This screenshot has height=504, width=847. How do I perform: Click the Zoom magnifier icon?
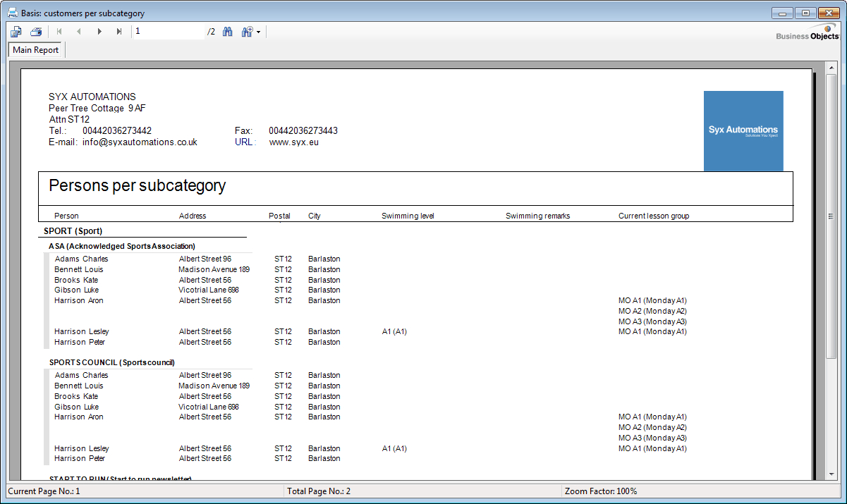point(247,32)
